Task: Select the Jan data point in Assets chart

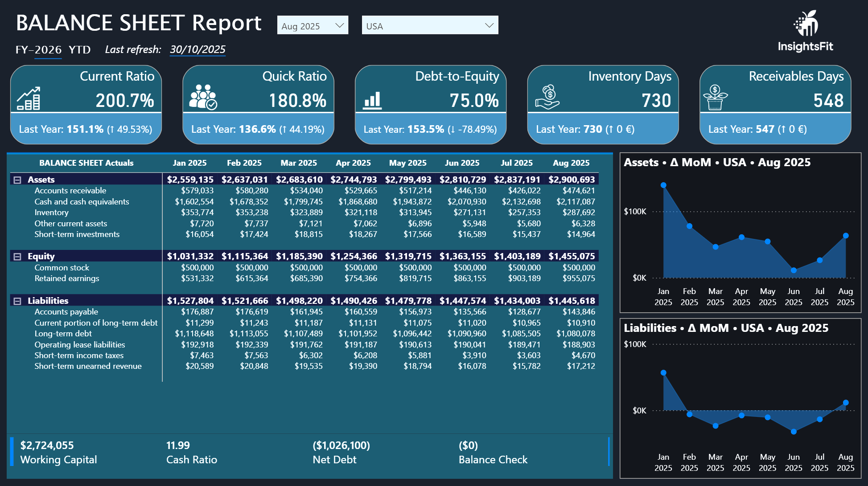Action: pyautogui.click(x=663, y=185)
